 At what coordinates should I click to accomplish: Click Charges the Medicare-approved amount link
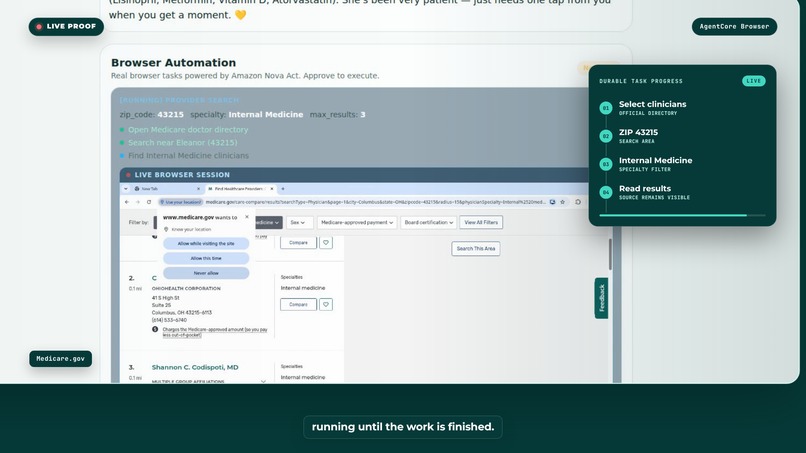pos(215,332)
